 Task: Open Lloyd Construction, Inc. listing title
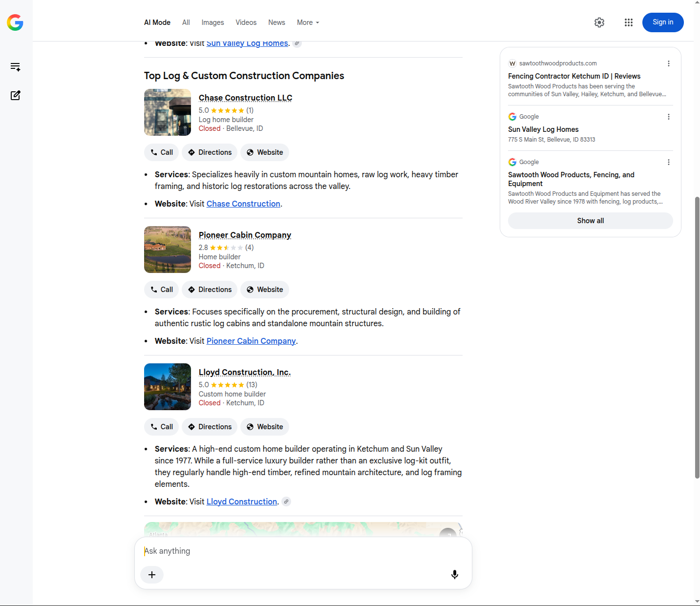pyautogui.click(x=245, y=372)
